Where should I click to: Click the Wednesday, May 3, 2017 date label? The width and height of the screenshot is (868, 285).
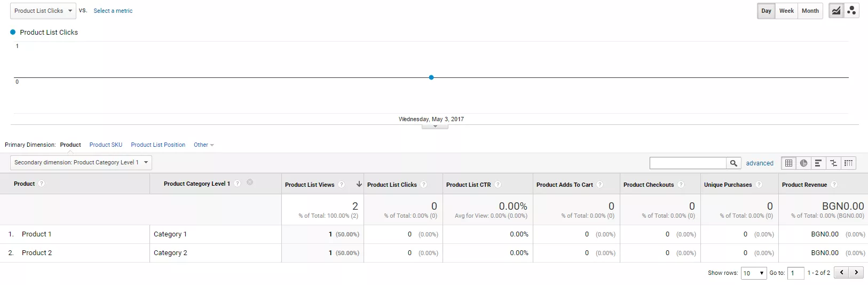tap(431, 119)
